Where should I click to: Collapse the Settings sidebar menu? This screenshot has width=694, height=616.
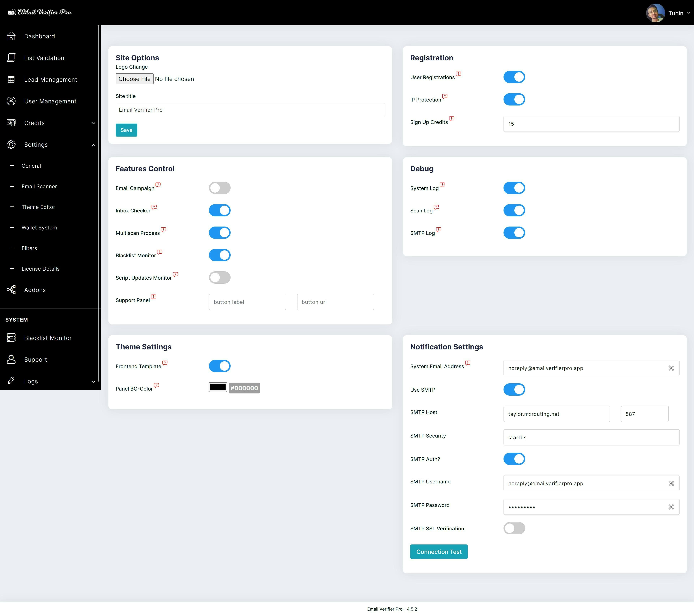93,145
